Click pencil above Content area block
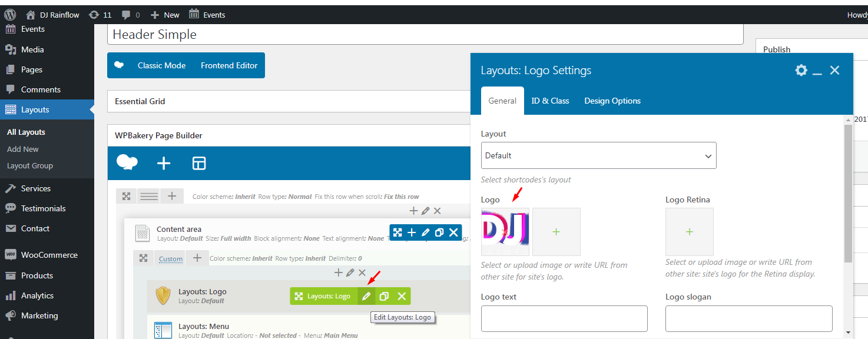Screen dimensions: 868x339 point(425,211)
